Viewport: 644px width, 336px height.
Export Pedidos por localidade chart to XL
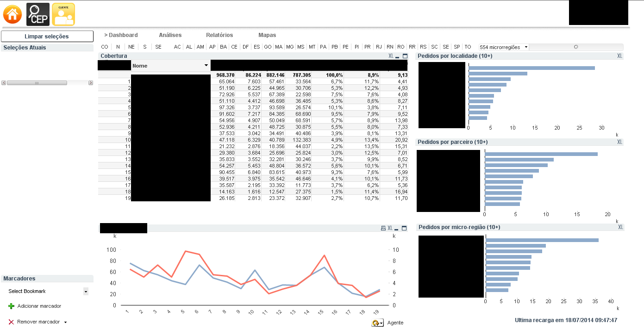[x=620, y=56]
